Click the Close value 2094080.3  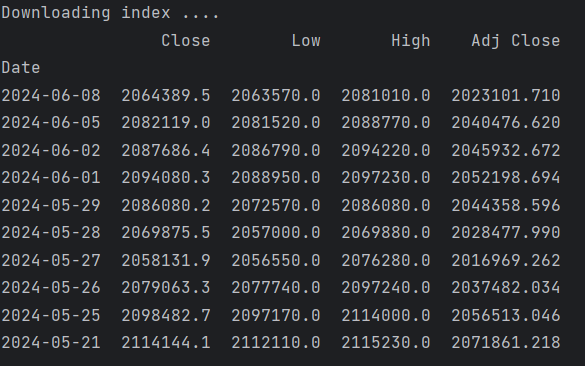[x=166, y=178]
